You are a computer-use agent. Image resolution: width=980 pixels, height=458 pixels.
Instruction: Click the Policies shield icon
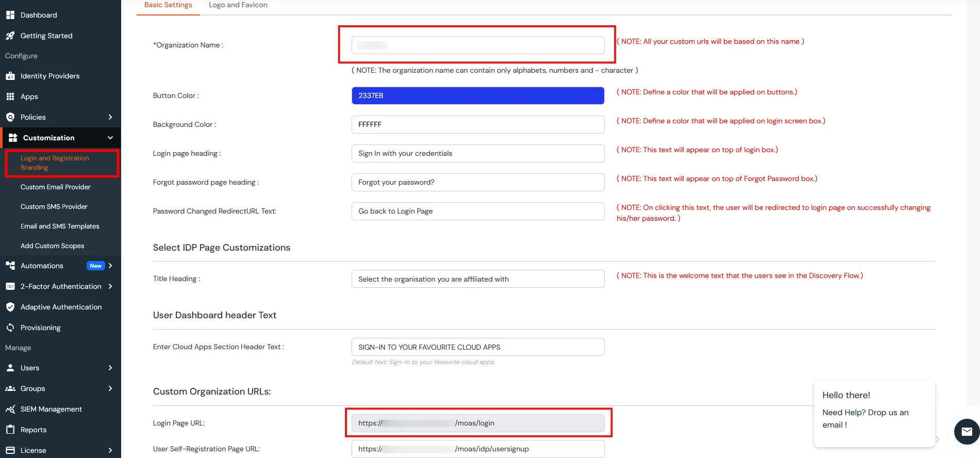(10, 117)
